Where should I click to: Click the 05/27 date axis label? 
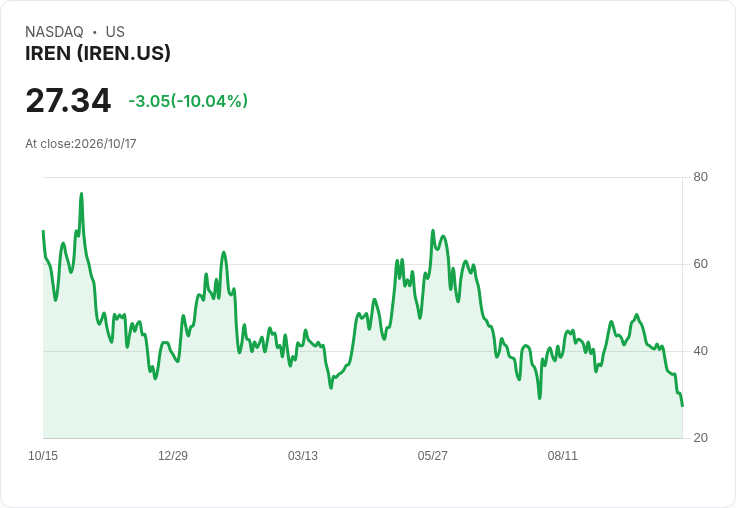(432, 456)
